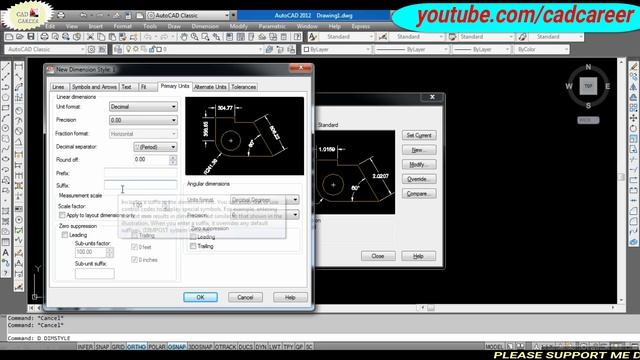The width and height of the screenshot is (640, 360).
Task: Toggle ORTHO mode in status bar
Action: pos(136,347)
